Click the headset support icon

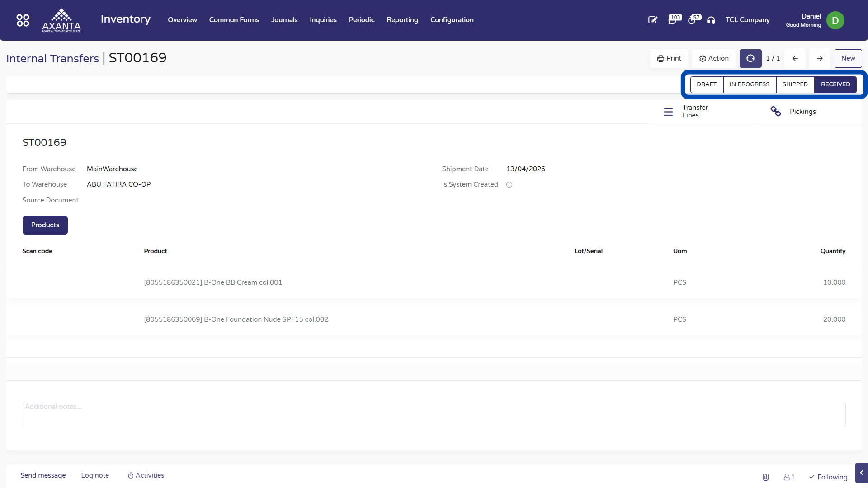point(711,20)
